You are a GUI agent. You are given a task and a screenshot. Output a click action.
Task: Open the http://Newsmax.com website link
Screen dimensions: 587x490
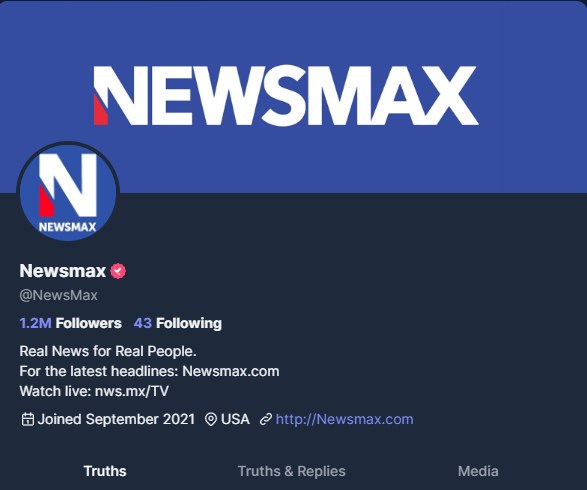344,419
